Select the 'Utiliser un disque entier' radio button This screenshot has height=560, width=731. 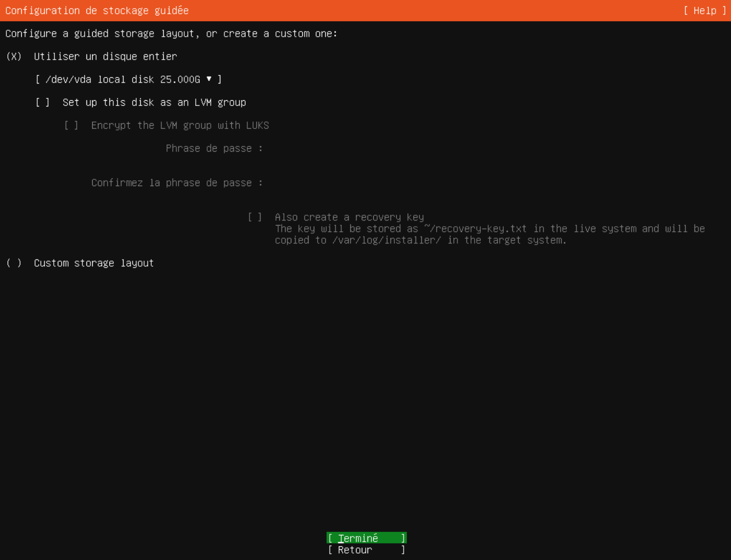coord(14,56)
